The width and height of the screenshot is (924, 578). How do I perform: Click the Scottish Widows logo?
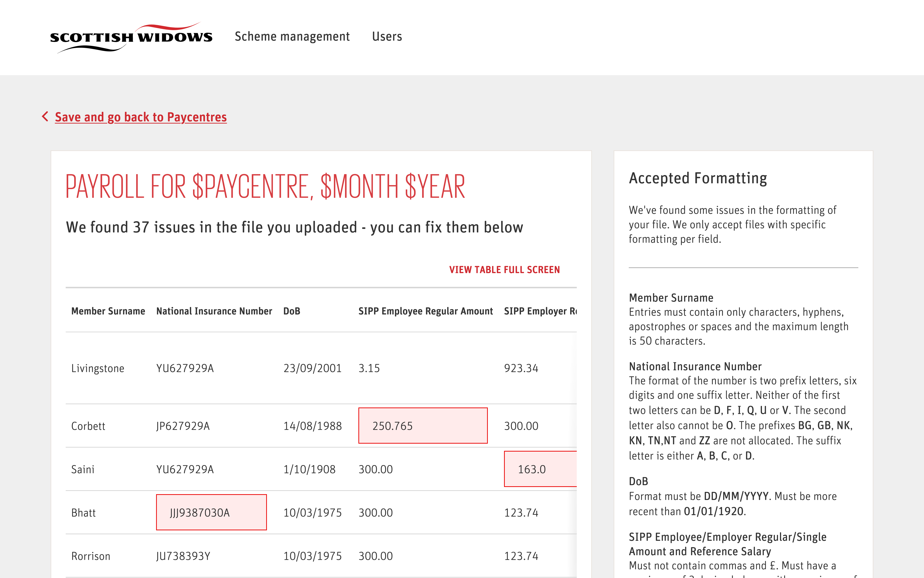coord(131,37)
